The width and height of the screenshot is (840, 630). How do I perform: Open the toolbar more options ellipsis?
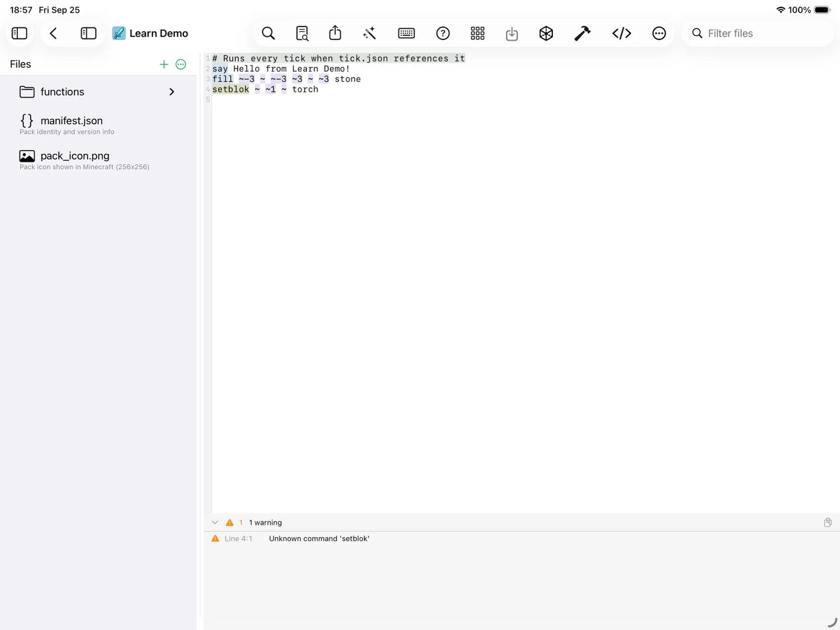(x=659, y=34)
